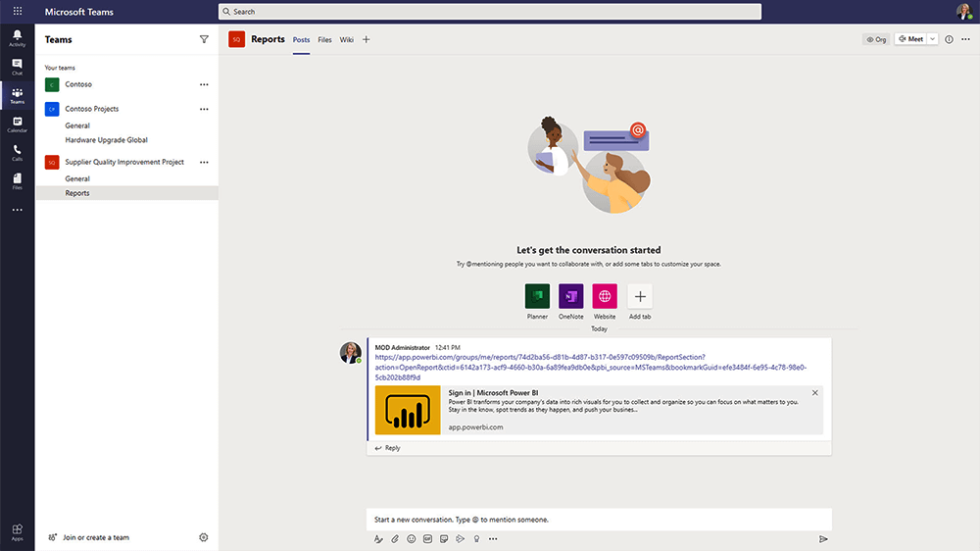Click the filter teams funnel icon

204,40
